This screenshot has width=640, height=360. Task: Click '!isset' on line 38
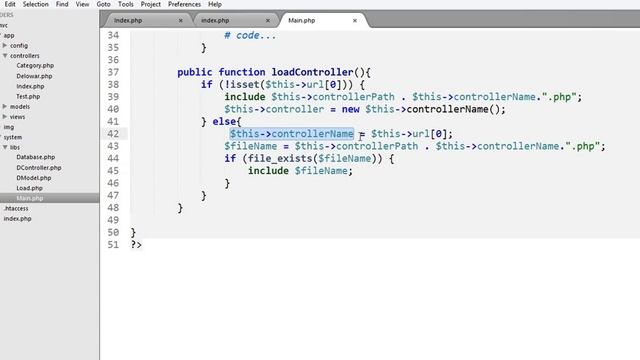click(x=242, y=84)
